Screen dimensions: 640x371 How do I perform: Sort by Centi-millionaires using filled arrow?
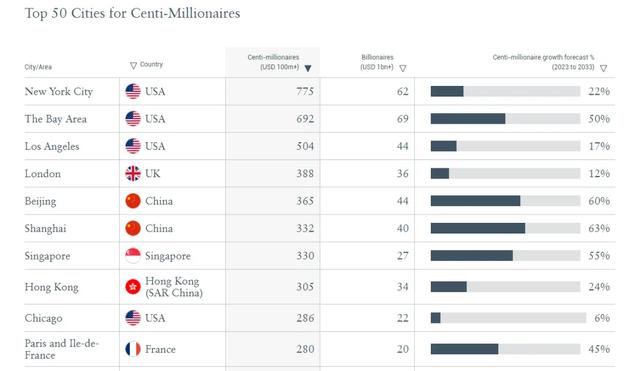(308, 68)
